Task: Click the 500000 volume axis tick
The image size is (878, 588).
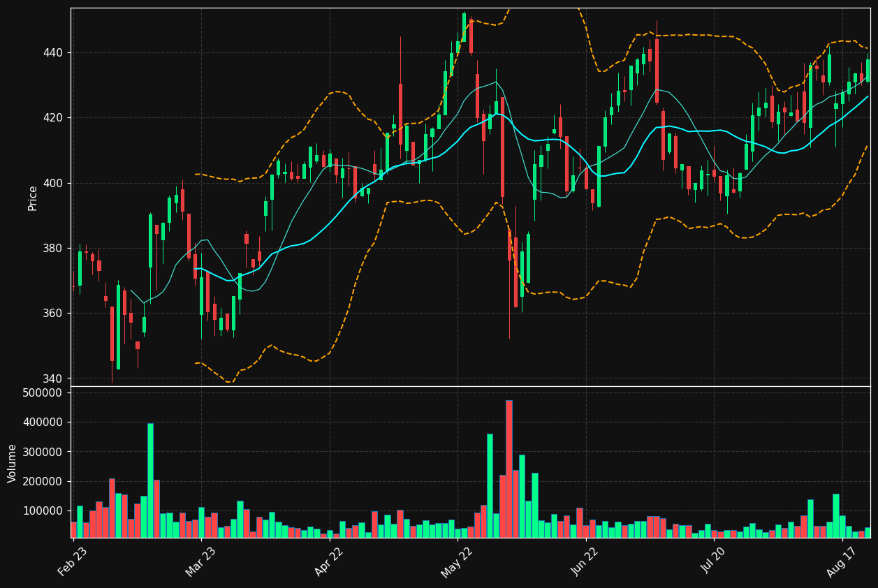Action: click(44, 392)
